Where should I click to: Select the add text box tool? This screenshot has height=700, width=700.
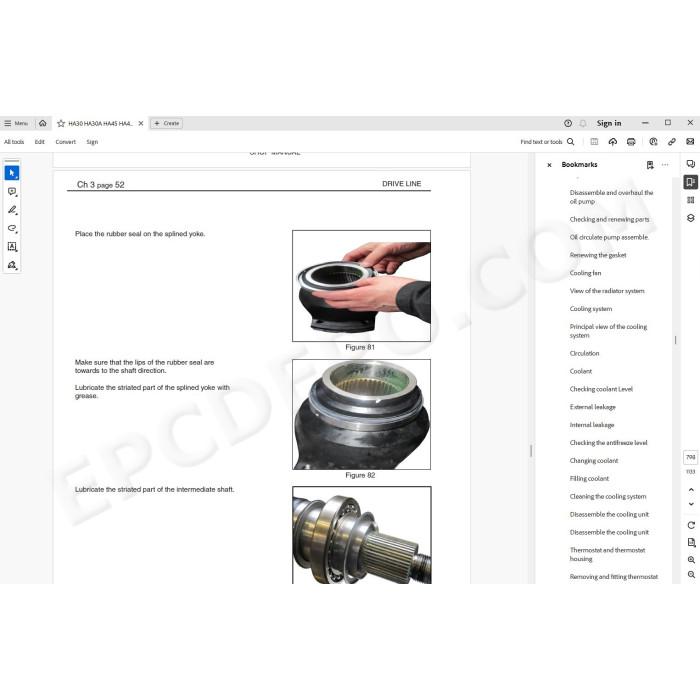12,246
